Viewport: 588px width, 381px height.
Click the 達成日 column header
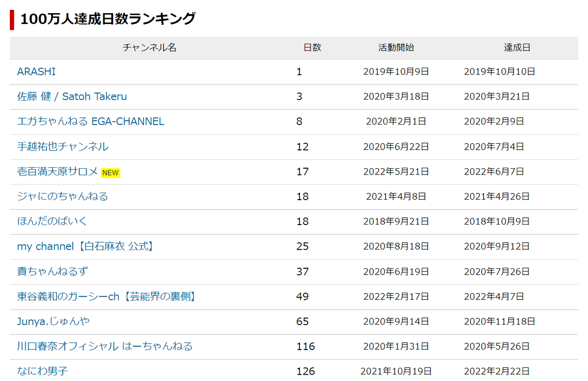click(x=517, y=48)
